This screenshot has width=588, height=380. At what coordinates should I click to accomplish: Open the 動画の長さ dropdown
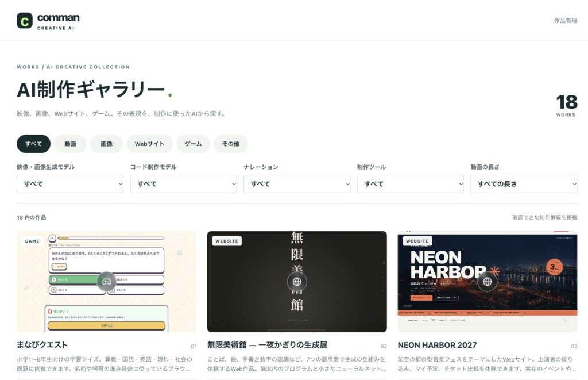point(524,184)
